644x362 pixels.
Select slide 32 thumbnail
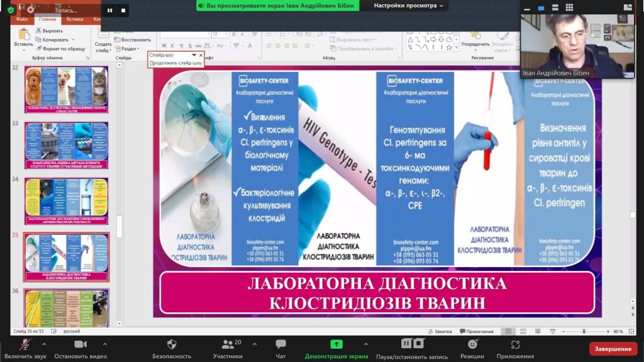pos(66,90)
